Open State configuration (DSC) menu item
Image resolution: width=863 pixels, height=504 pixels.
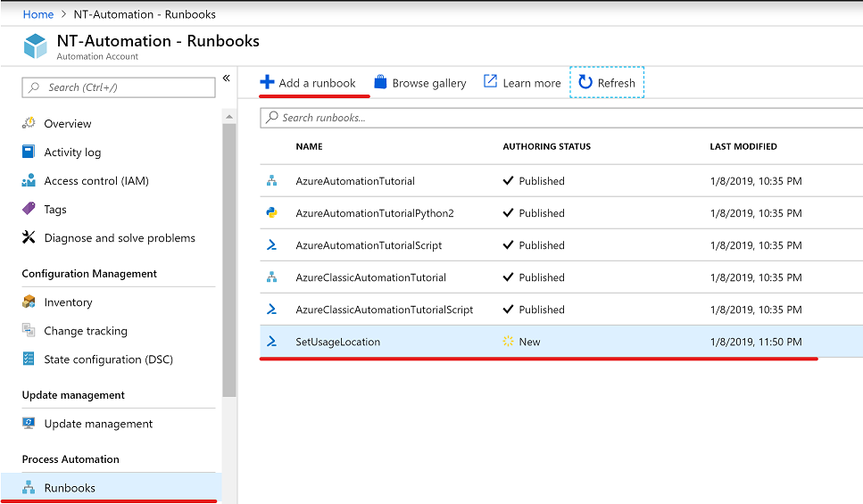click(x=108, y=359)
